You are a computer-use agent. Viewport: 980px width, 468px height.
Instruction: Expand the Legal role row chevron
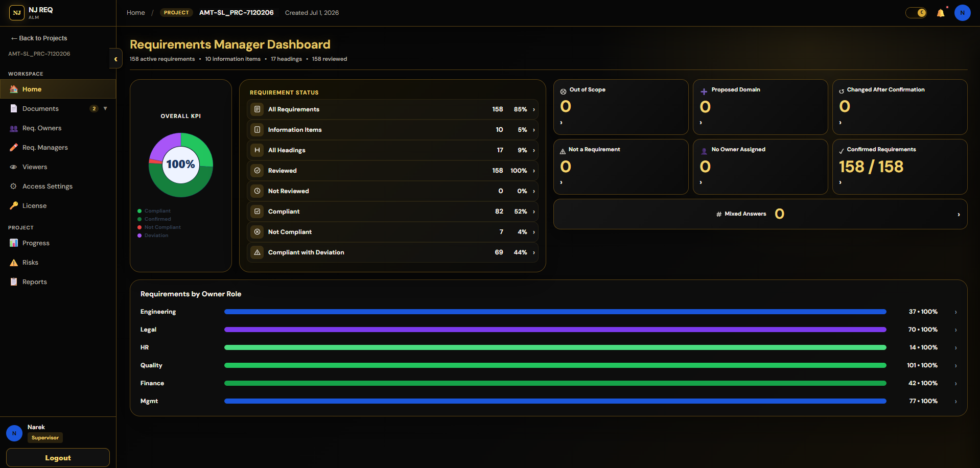point(955,330)
